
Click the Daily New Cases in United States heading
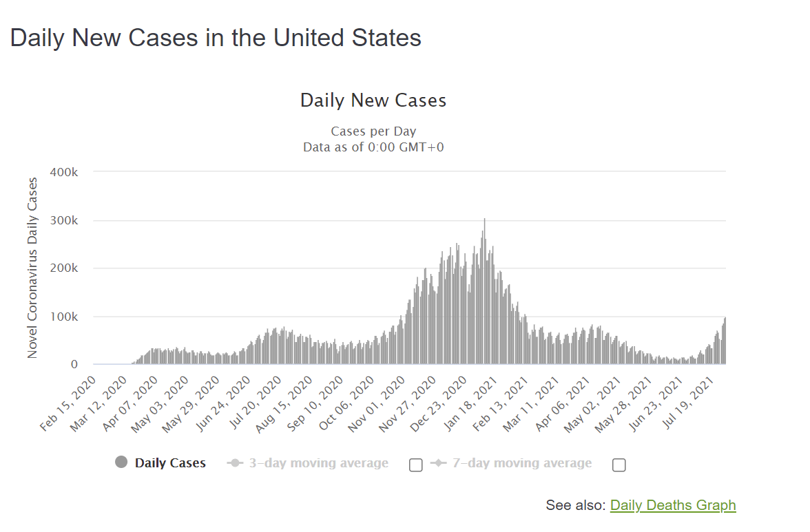216,38
